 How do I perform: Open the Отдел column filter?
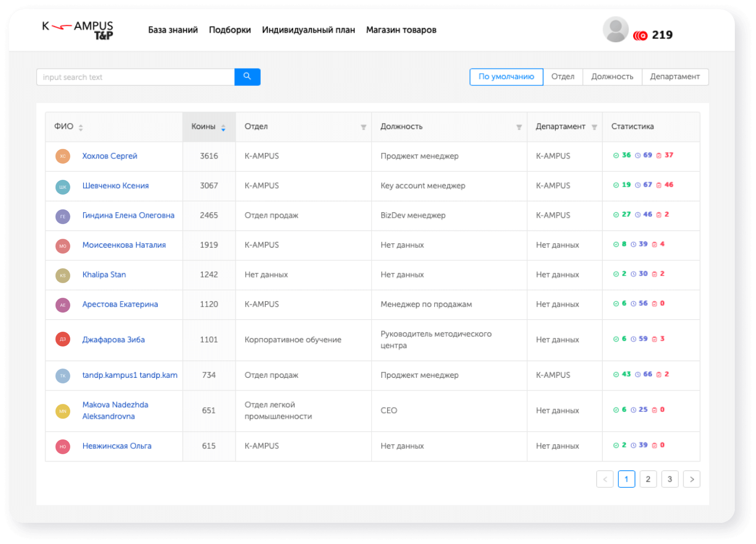[x=363, y=127]
